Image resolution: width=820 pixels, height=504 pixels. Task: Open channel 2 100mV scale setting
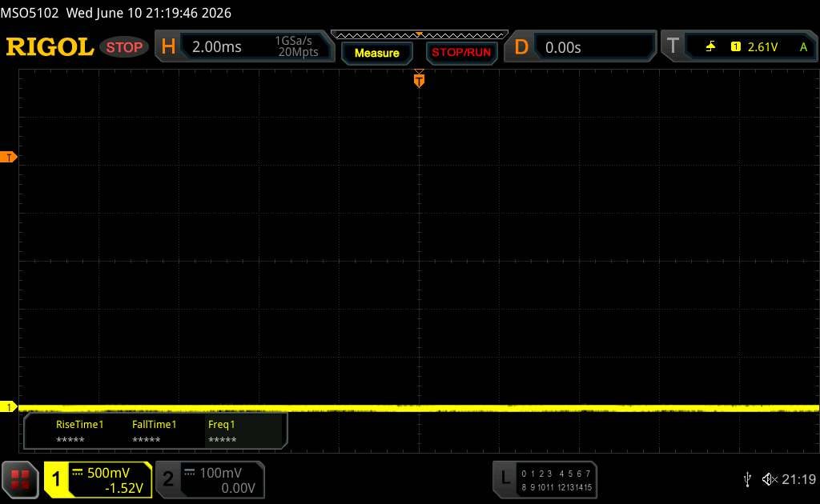(x=221, y=473)
